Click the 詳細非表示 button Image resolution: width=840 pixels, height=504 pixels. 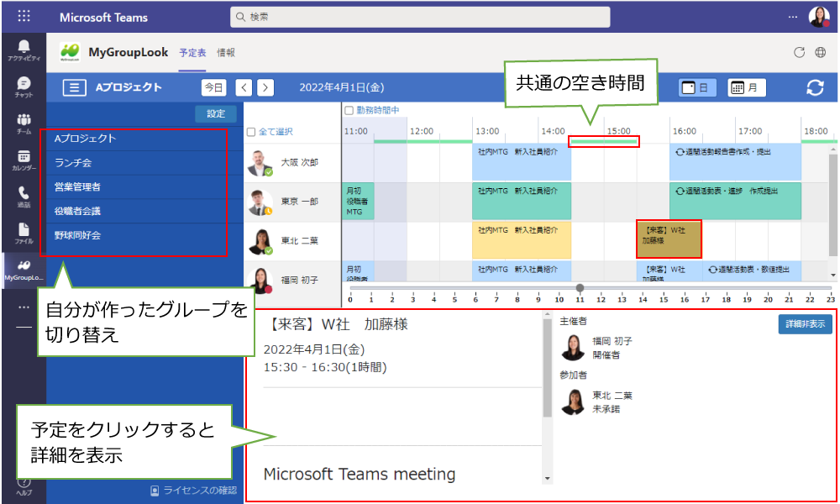tap(805, 324)
